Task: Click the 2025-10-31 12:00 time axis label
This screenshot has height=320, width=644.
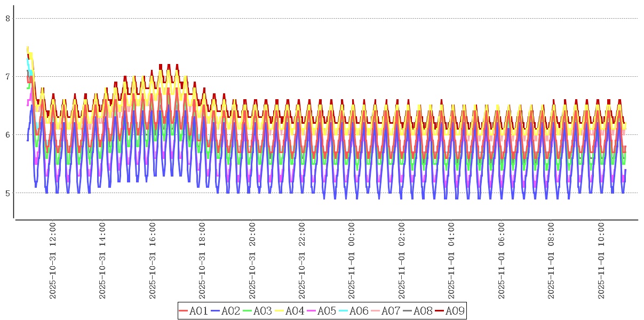Action: 53,261
